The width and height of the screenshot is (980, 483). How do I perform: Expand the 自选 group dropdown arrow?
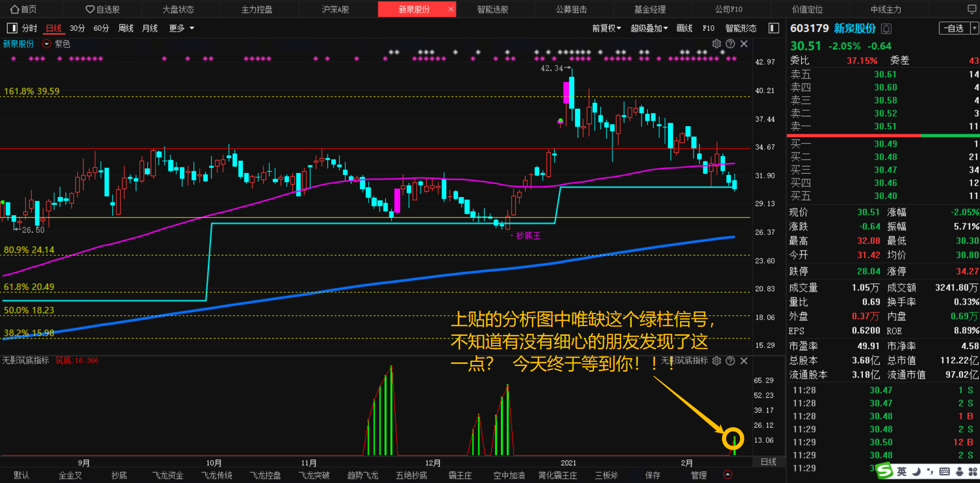(975, 28)
